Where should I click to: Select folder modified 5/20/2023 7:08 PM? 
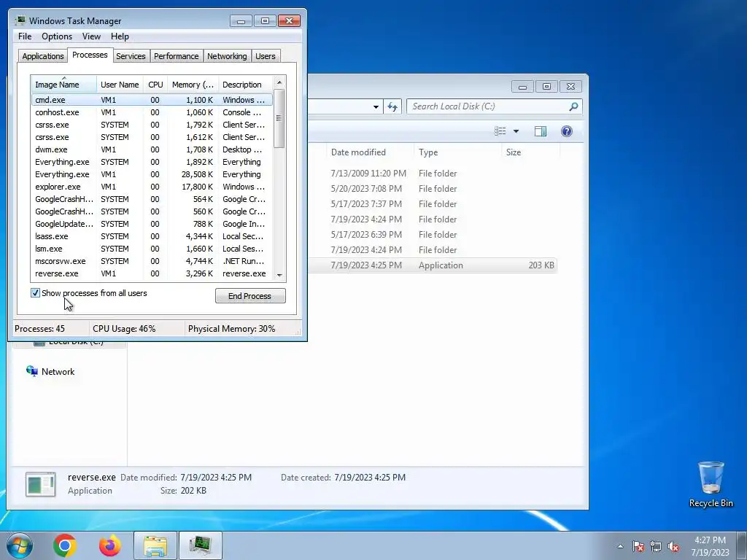pos(433,189)
